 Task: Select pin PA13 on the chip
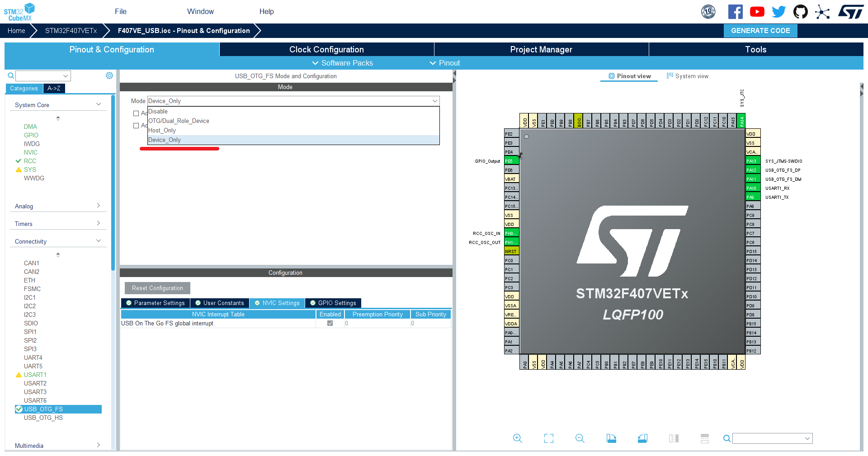tap(753, 161)
